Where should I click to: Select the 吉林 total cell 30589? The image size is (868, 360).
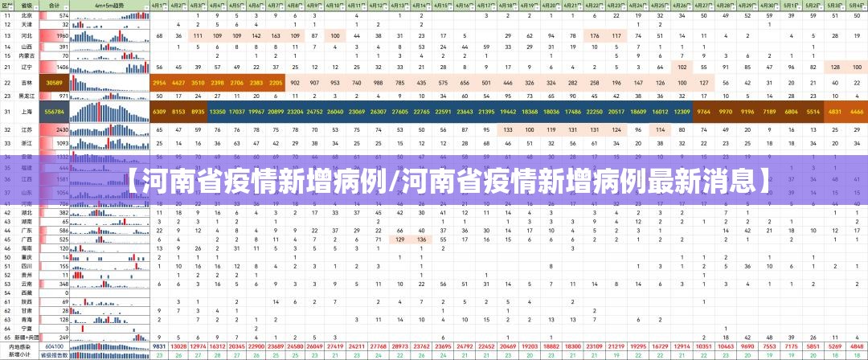click(55, 82)
